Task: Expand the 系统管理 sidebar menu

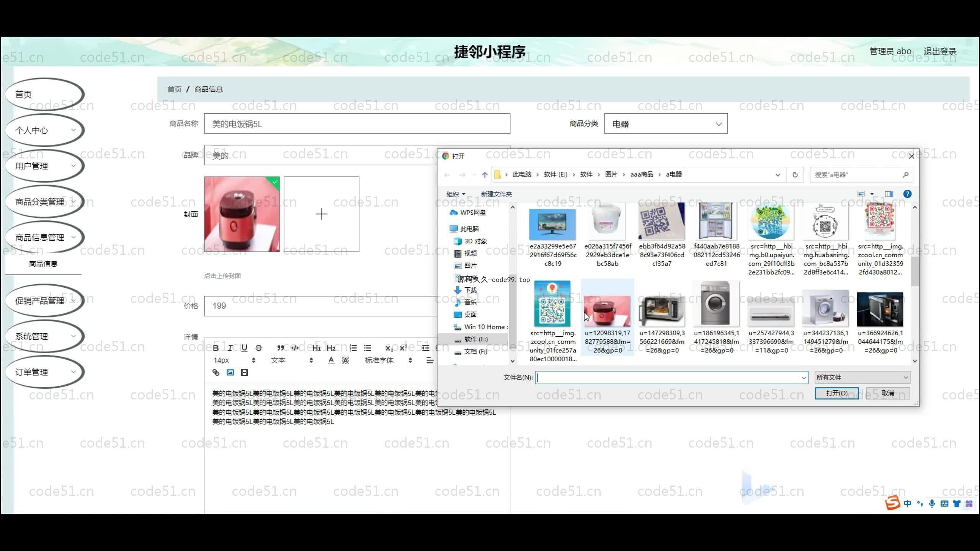Action: [45, 336]
